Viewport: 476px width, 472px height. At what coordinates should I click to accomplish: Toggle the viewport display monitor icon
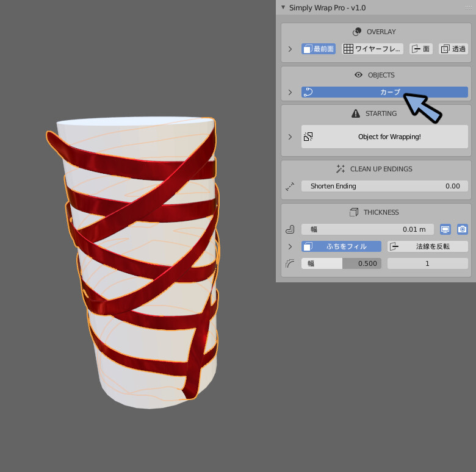[x=445, y=229]
